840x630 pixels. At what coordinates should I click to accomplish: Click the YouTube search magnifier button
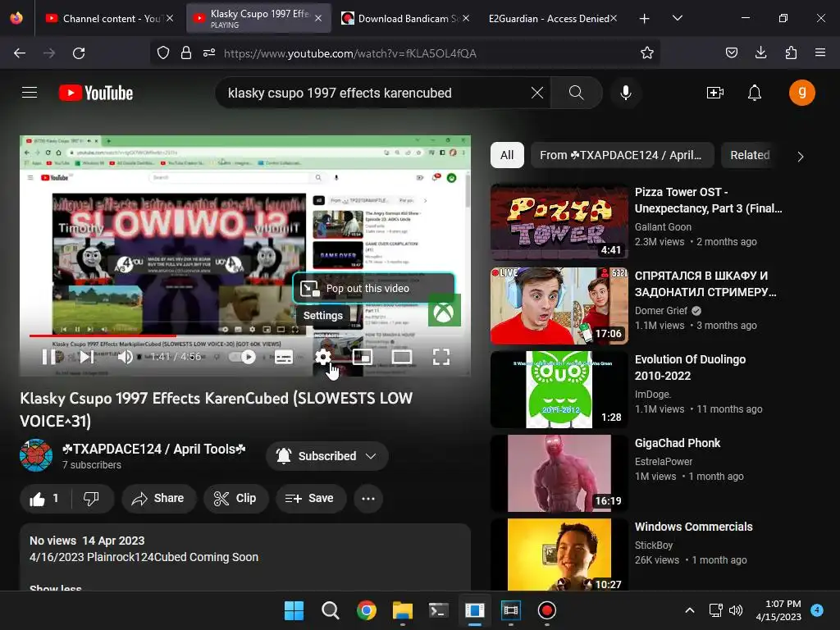(577, 93)
